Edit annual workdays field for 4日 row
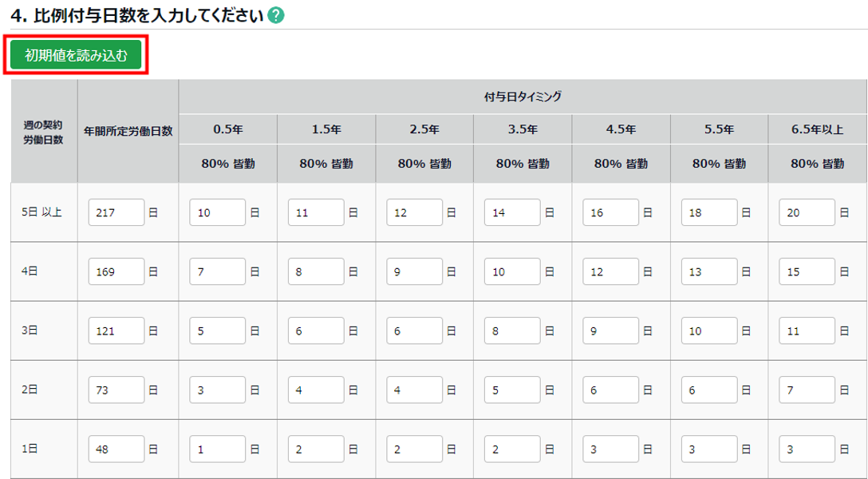This screenshot has height=479, width=868. point(116,271)
